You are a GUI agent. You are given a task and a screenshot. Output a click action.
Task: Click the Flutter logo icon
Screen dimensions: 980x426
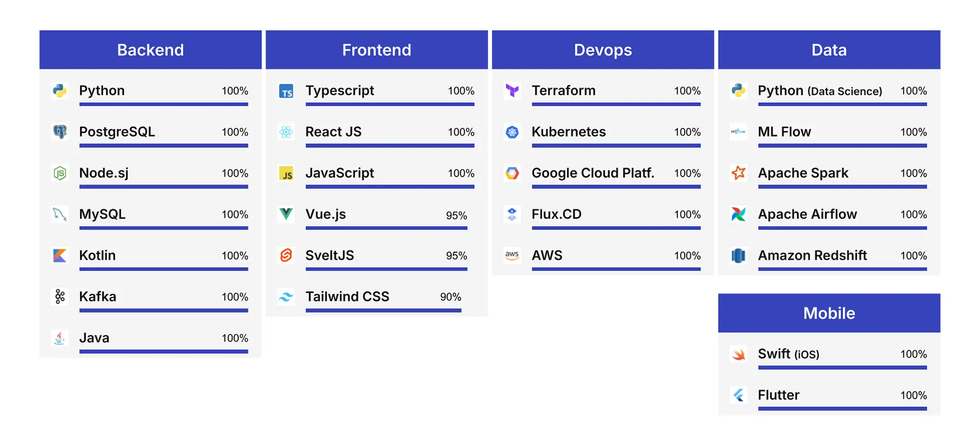[x=738, y=395]
